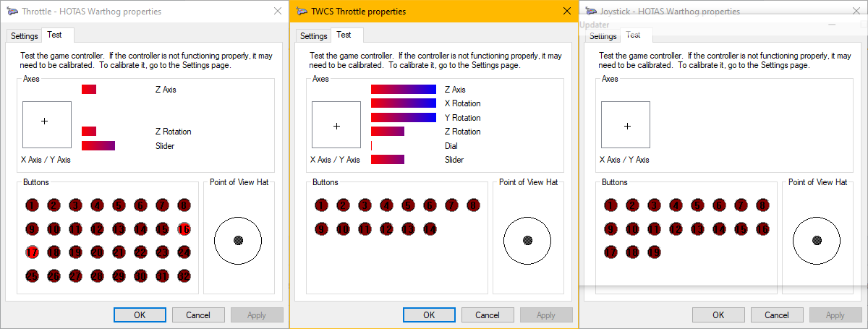This screenshot has width=868, height=329.
Task: Select Test tab in TWCS Throttle window
Action: tap(347, 35)
